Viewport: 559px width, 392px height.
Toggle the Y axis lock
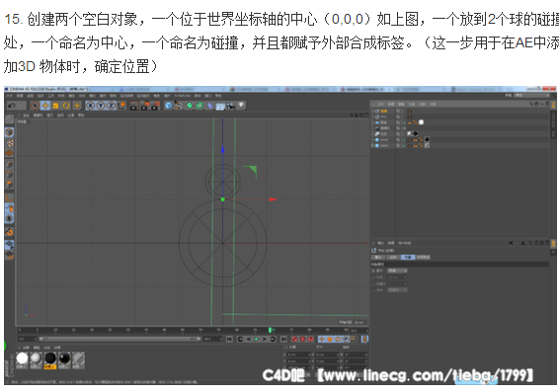point(101,106)
